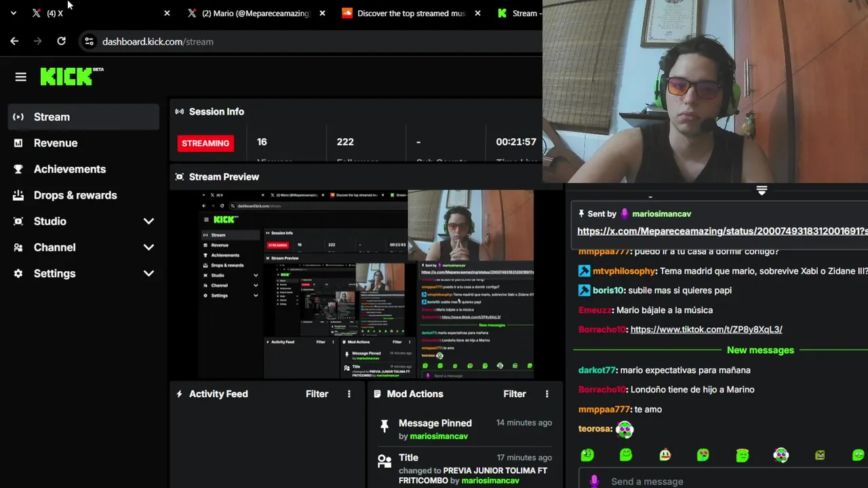Click the Activity Feed lightning icon

(x=179, y=394)
